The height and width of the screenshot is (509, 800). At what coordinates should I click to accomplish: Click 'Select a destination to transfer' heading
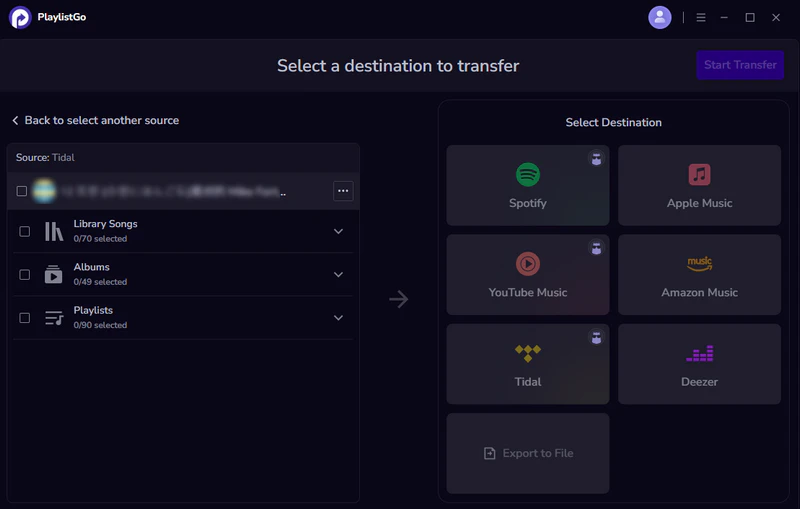398,66
